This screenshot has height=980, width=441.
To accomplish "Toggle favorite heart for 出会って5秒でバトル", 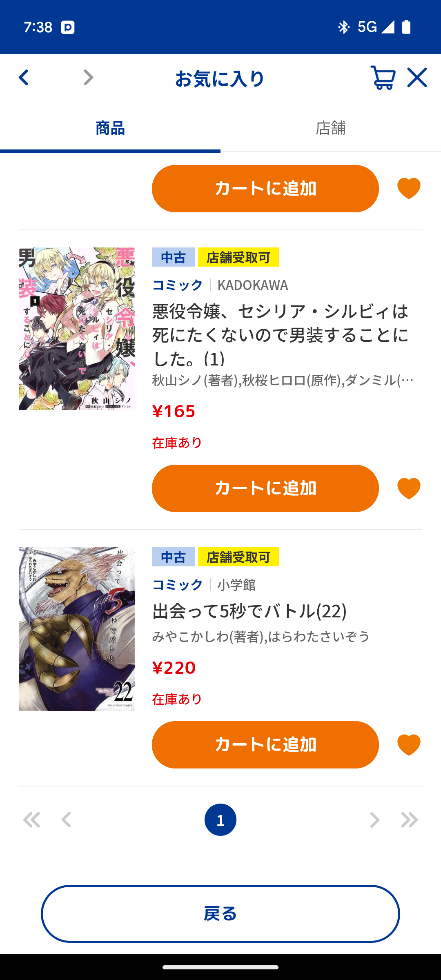I will coord(409,745).
